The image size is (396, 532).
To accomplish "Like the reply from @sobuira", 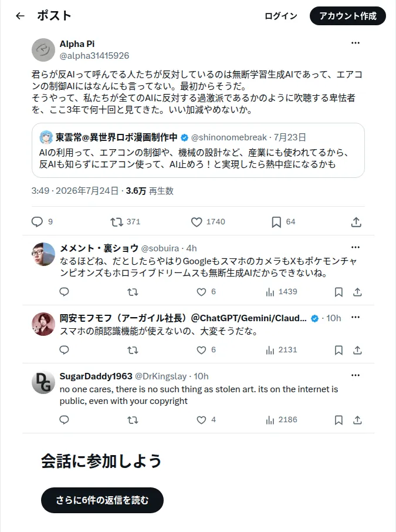I will (x=201, y=292).
